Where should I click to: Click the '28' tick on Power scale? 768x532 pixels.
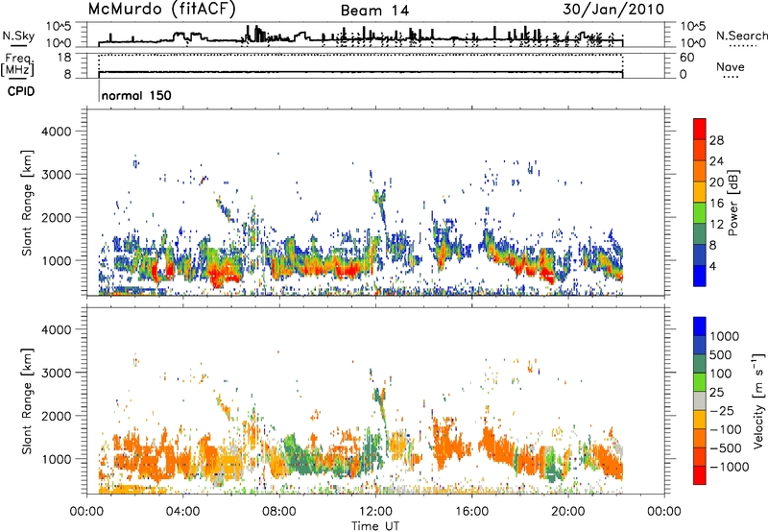[x=716, y=140]
